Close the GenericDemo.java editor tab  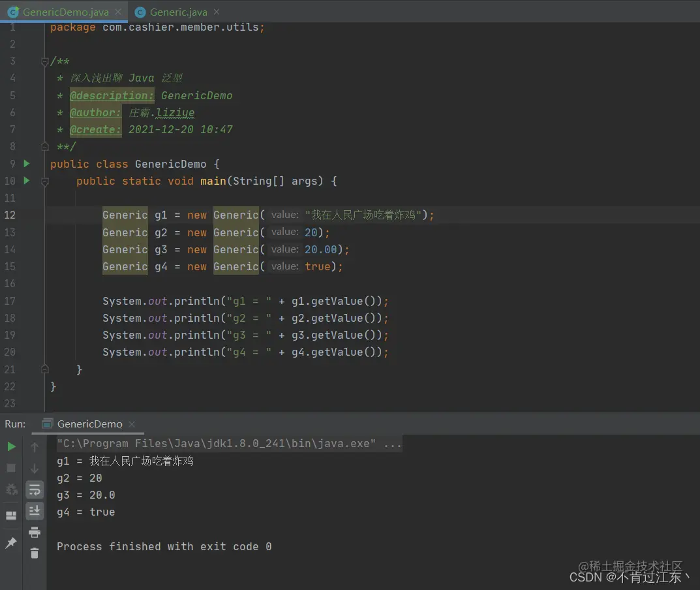click(x=118, y=12)
